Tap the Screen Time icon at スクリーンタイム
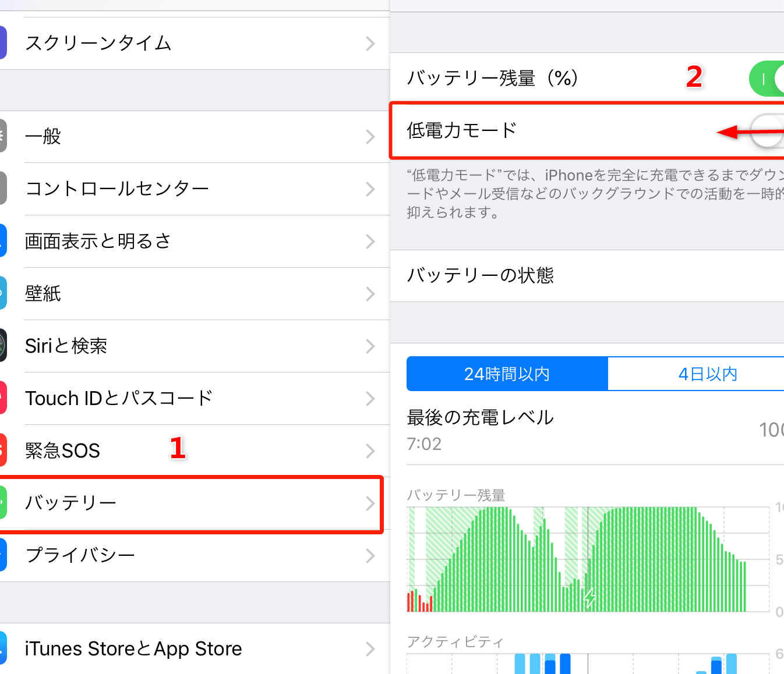 (x=3, y=42)
